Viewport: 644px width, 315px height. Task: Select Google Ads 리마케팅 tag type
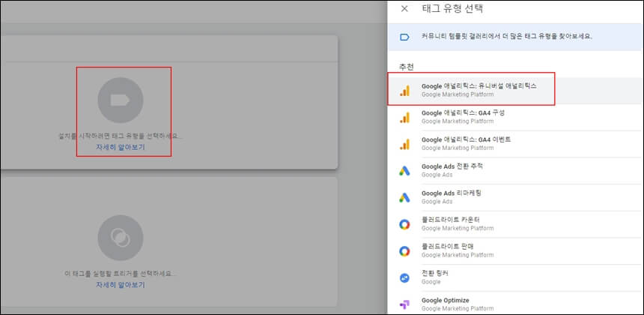click(x=516, y=197)
